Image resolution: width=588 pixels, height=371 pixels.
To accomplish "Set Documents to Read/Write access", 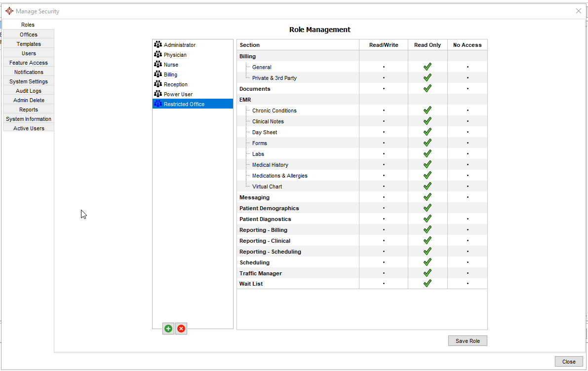I will pos(384,89).
